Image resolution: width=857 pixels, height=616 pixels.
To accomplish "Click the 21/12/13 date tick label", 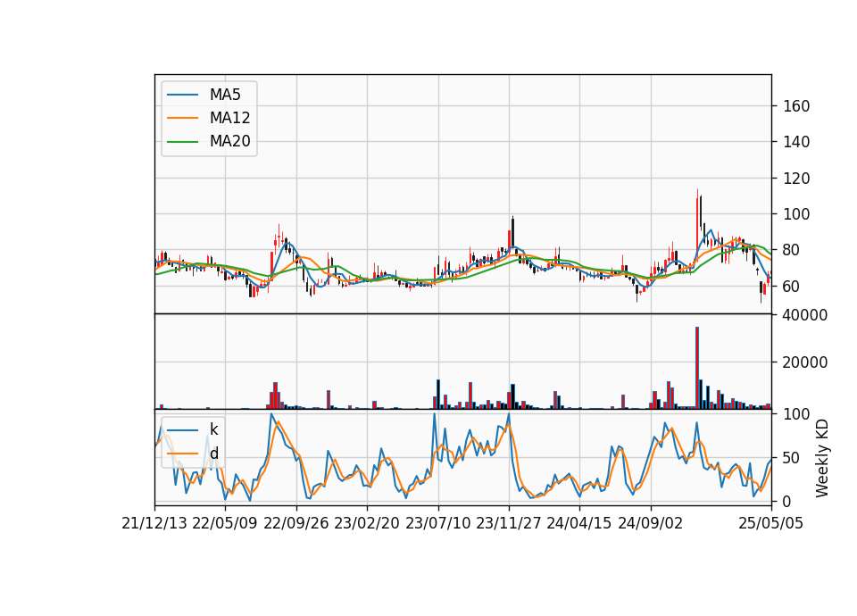I will [154, 523].
